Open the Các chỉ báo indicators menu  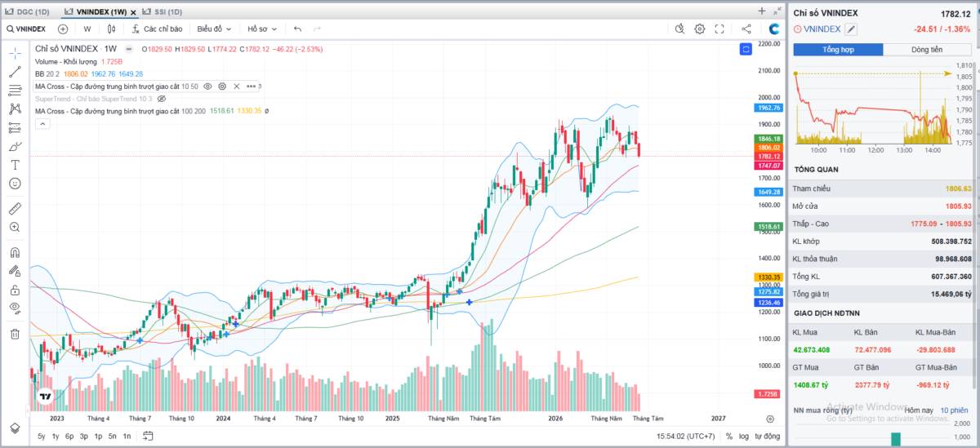click(156, 29)
